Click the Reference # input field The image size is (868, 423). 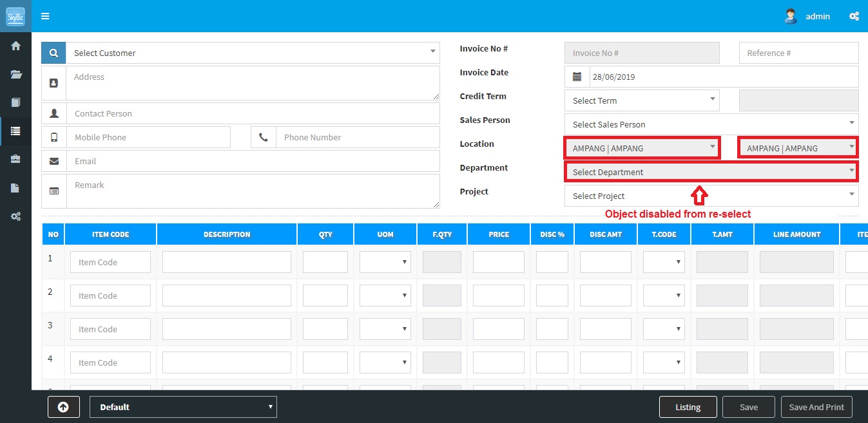click(x=798, y=53)
